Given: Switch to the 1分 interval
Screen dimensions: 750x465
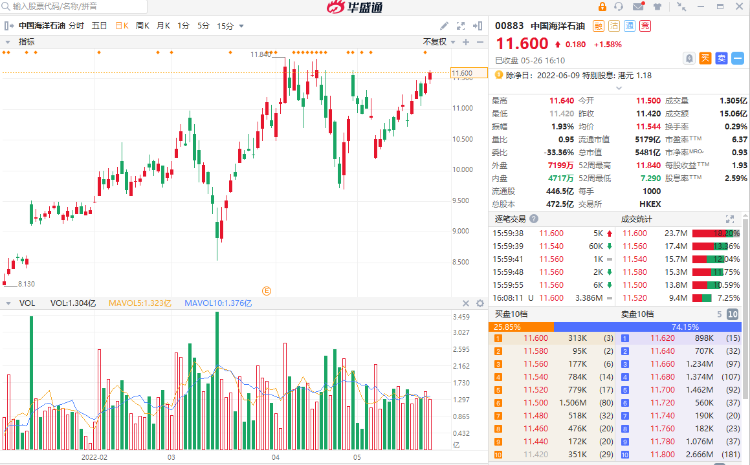Looking at the screenshot, I should click(x=183, y=26).
